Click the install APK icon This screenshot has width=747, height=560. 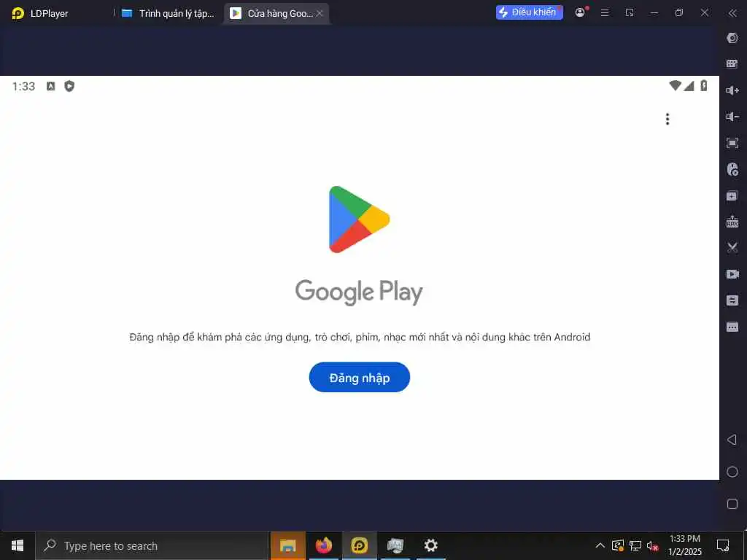pos(732,222)
